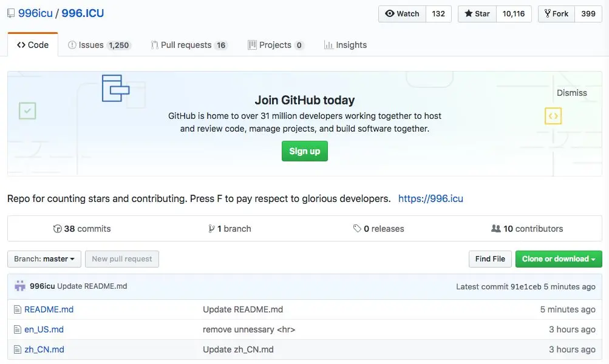Open the Pull requests tab
Viewport: 609px width, 364px height.
(x=189, y=45)
